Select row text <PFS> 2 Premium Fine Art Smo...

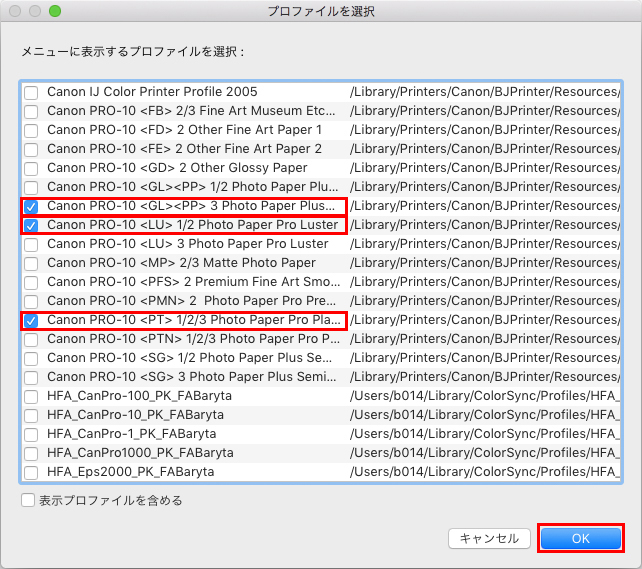(x=194, y=282)
